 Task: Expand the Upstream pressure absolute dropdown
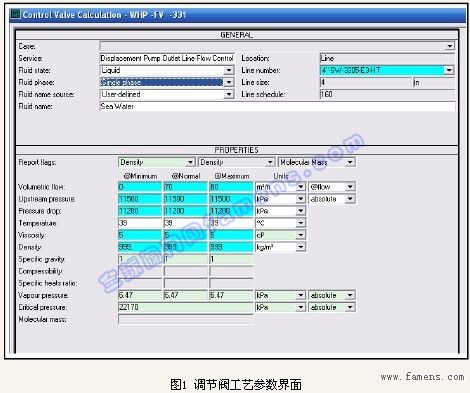pos(350,199)
